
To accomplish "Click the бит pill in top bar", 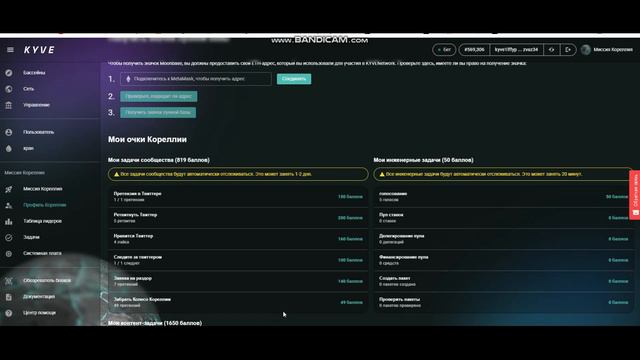I will tap(444, 50).
